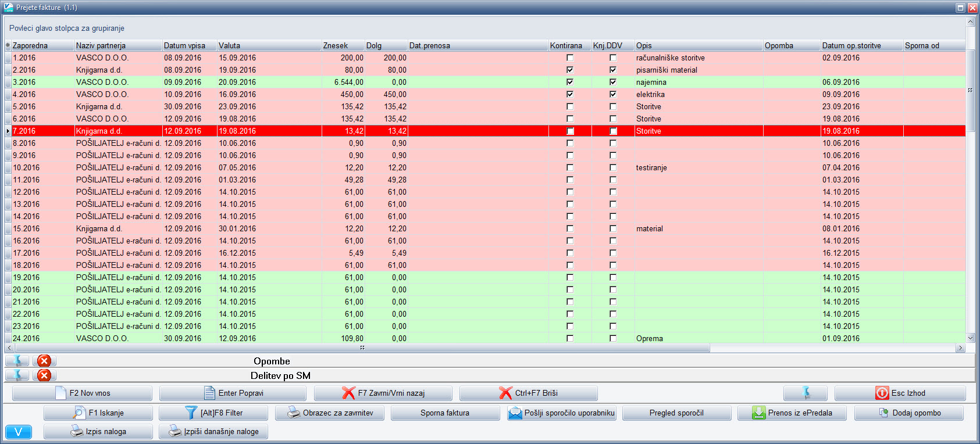This screenshot has width=980, height=444.
Task: Click Dodaj opombo button
Action: [x=909, y=413]
